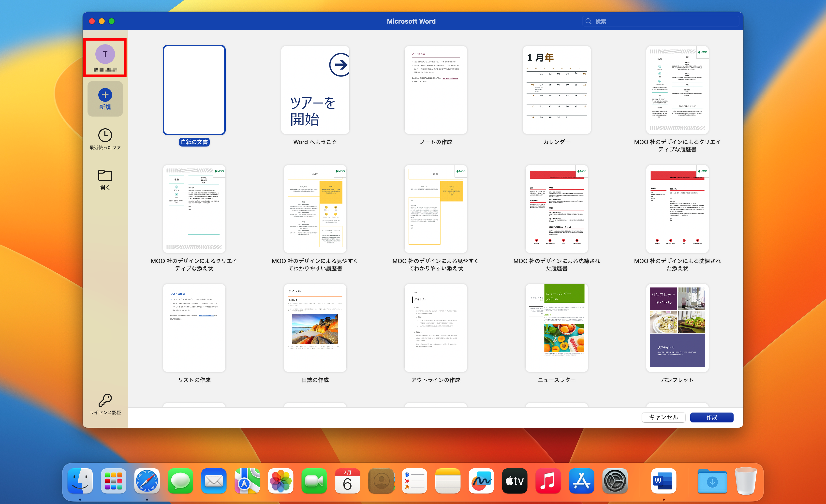Open FaceTime in the Dock
Viewport: 826px width, 504px height.
[314, 481]
